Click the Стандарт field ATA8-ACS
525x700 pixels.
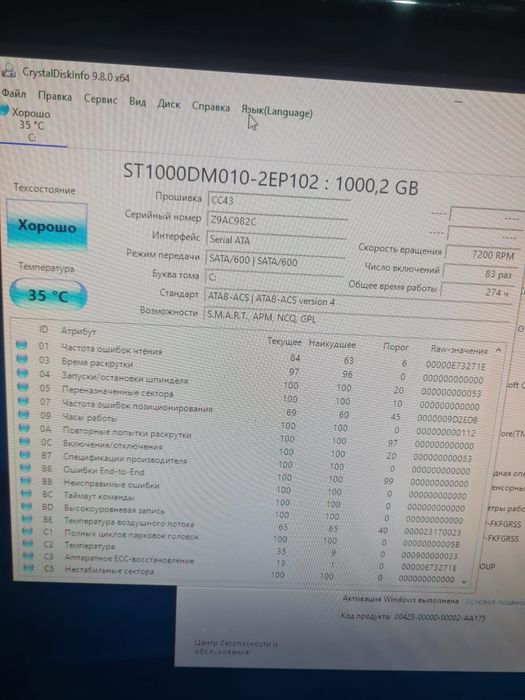(x=357, y=300)
